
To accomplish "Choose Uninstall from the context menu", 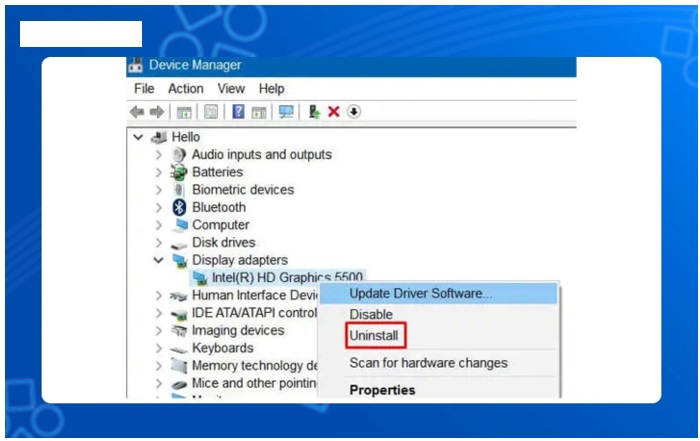I will point(374,336).
